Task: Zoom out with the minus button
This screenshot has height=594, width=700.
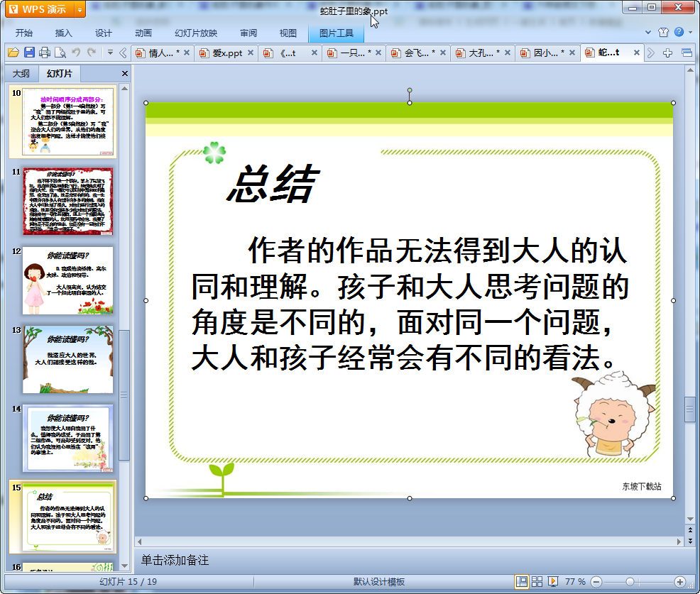Action: 596,581
